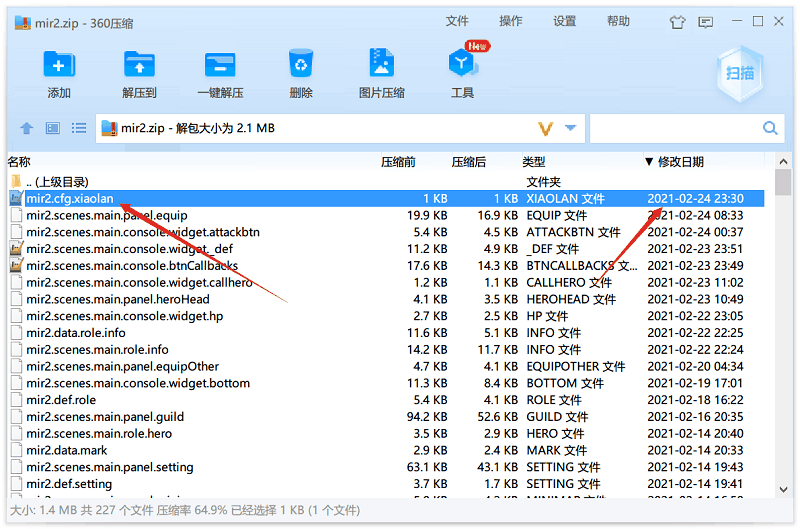Click the 扫描 (Scan) hexagon button
The height and width of the screenshot is (529, 800).
(740, 73)
